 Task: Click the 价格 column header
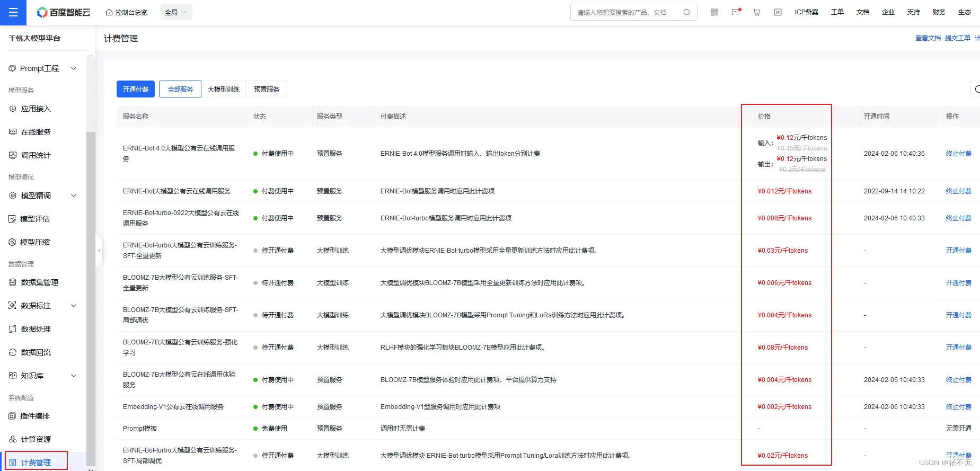pyautogui.click(x=764, y=117)
